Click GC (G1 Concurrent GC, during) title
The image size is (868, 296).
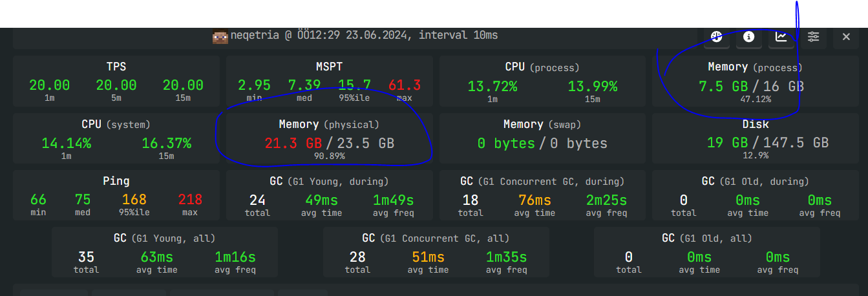[542, 182]
